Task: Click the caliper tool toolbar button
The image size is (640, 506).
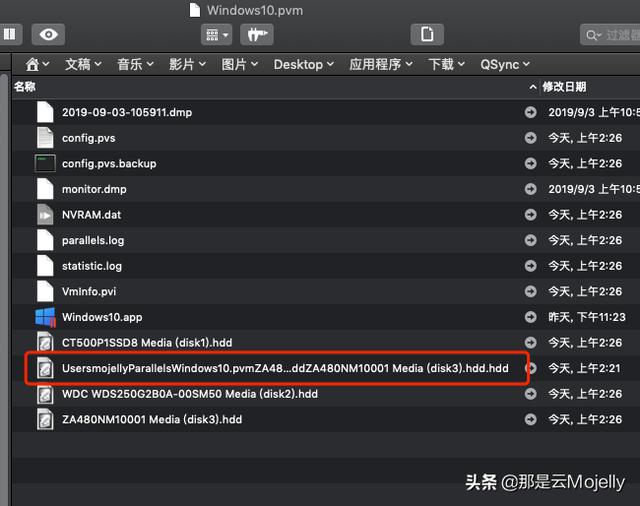Action: point(257,34)
